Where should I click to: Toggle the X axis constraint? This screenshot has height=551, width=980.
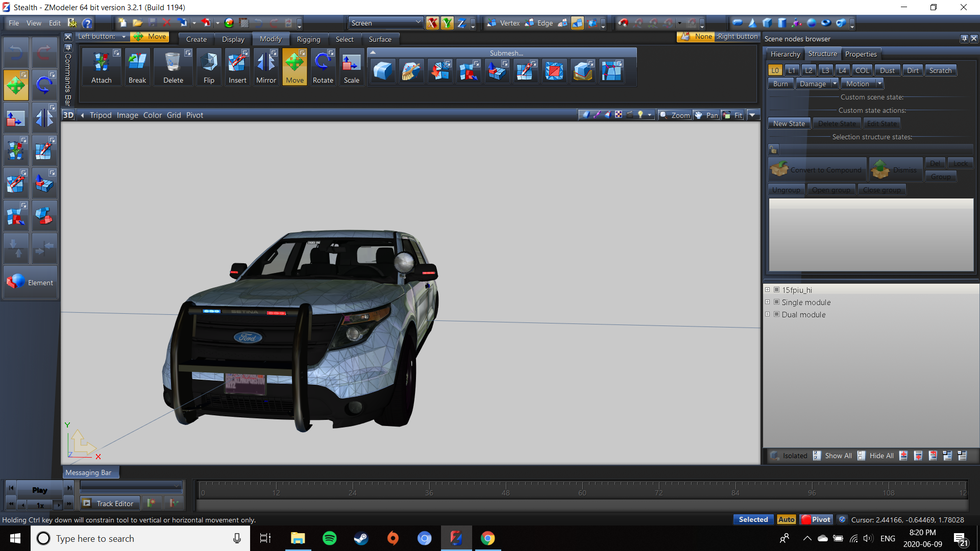(x=432, y=23)
